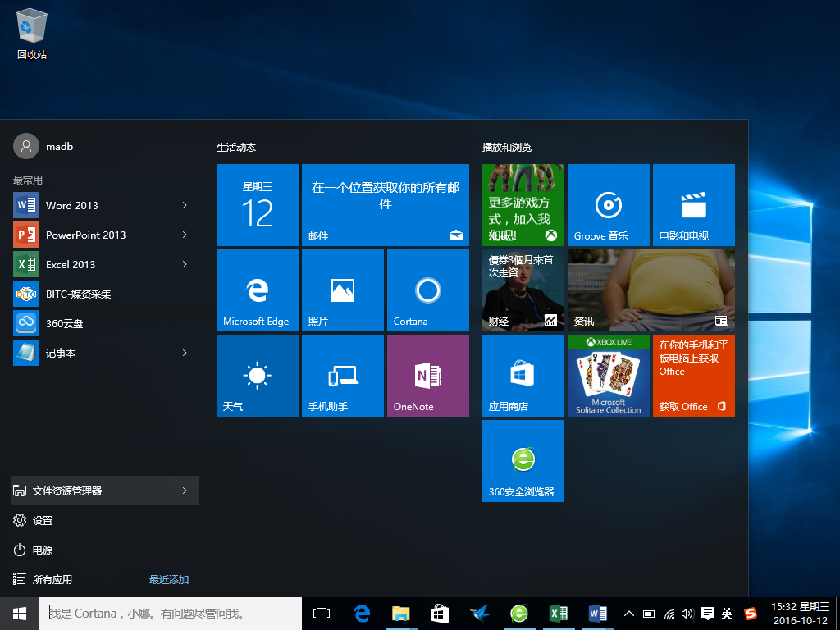
Task: Select the 生活动态 tile group header
Action: (236, 148)
